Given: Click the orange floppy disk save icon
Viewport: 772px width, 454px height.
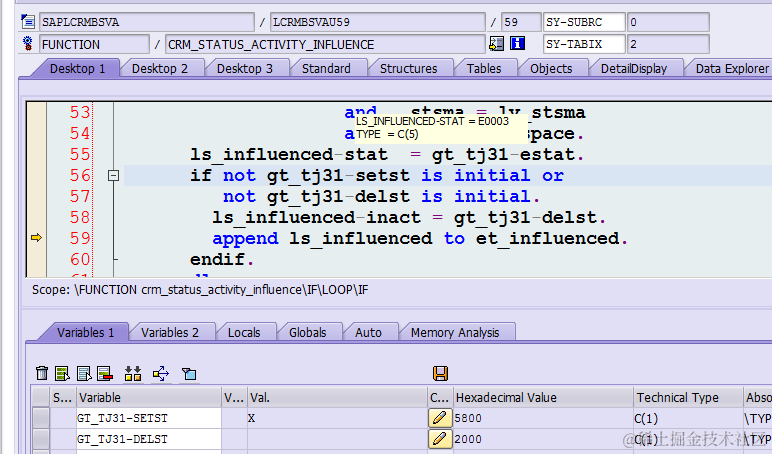Looking at the screenshot, I should click(x=440, y=373).
